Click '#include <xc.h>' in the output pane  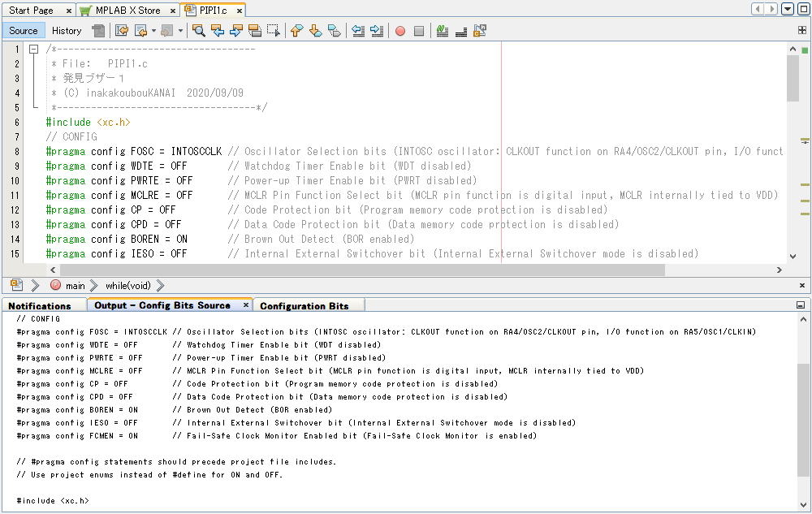[x=53, y=500]
